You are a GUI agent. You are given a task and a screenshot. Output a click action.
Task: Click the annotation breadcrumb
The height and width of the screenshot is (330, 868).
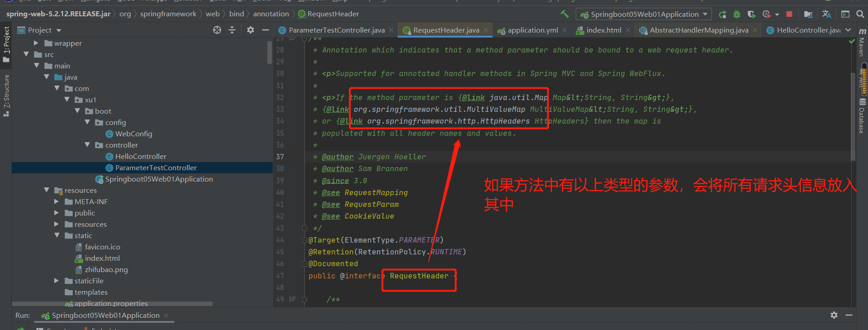[x=271, y=14]
